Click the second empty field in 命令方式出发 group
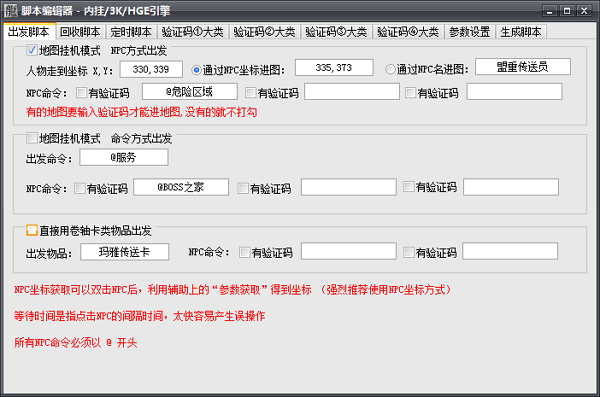This screenshot has height=397, width=600. pos(349,187)
